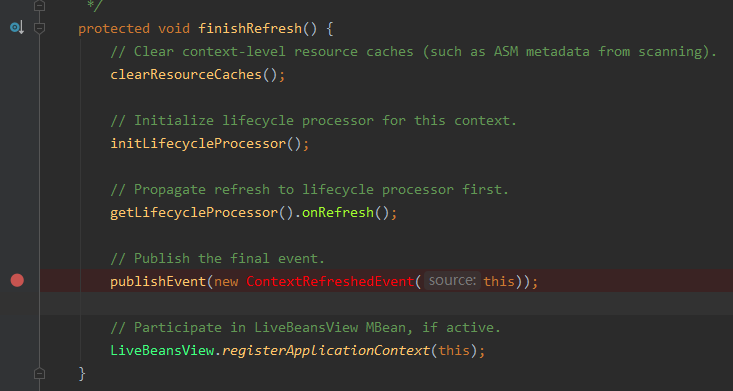Click the 'Publish the final event' comment
This screenshot has width=733, height=391.
point(217,258)
